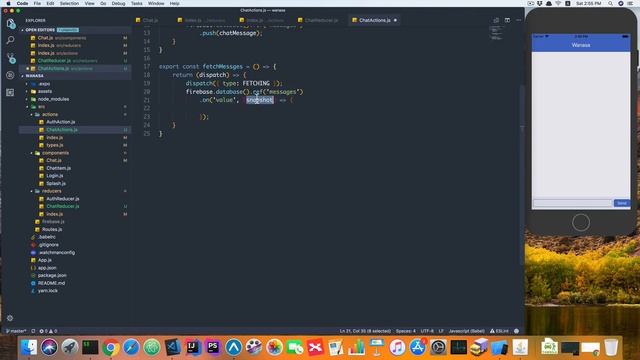Open the Trash in the dock
The height and width of the screenshot is (360, 640).
[x=611, y=347]
